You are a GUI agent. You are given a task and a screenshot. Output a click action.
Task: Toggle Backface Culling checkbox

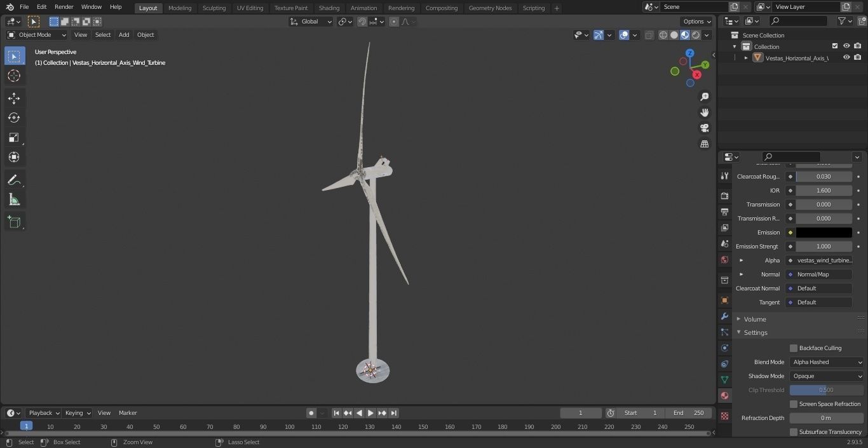tap(794, 348)
